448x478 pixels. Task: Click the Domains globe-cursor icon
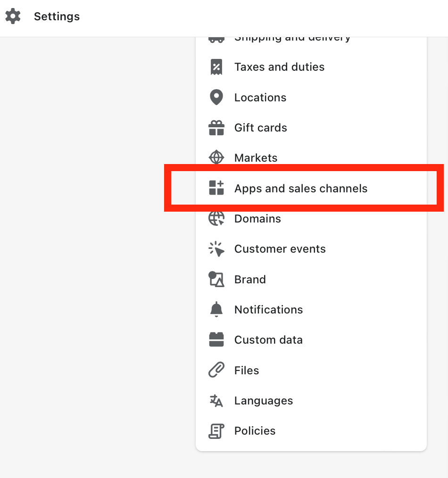coord(216,218)
